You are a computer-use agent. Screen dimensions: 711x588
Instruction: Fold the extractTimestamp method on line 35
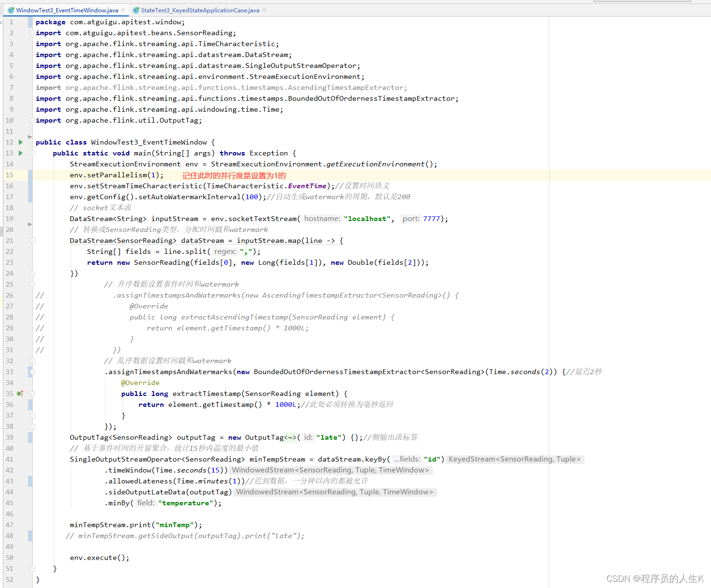coord(32,394)
